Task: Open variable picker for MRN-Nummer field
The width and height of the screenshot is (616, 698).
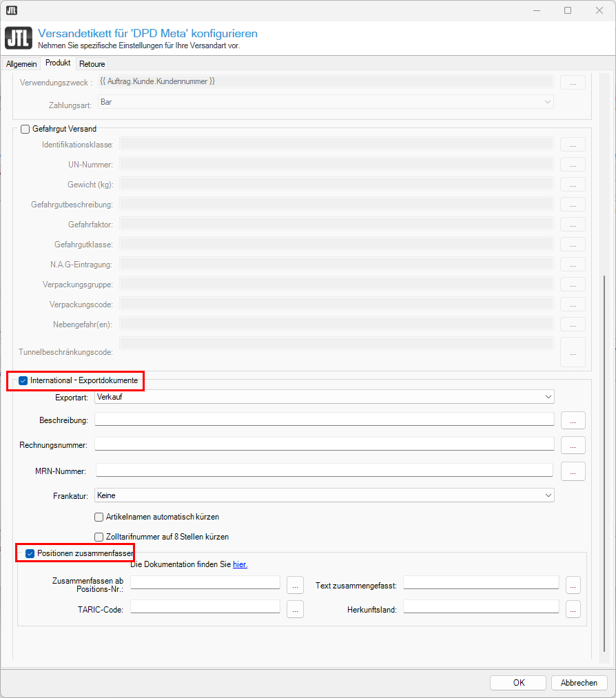Action: click(x=573, y=471)
